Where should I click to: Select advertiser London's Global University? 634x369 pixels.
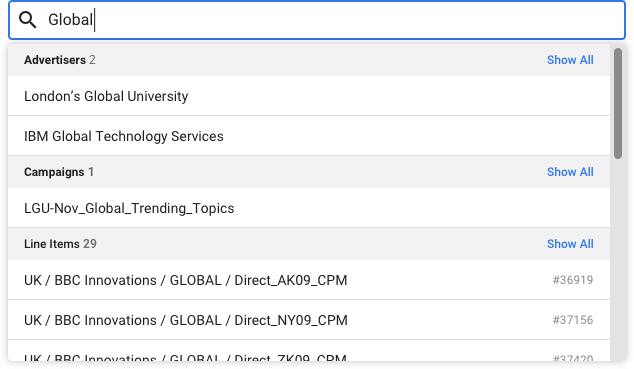tap(309, 96)
